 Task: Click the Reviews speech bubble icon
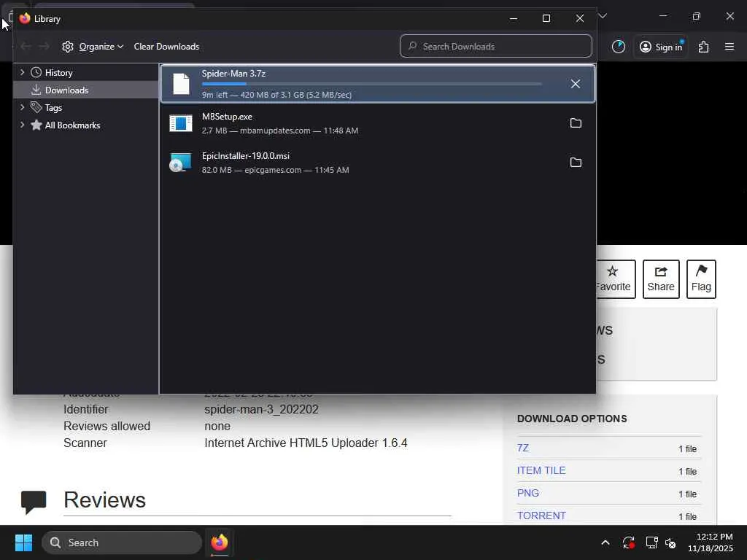pyautogui.click(x=34, y=502)
